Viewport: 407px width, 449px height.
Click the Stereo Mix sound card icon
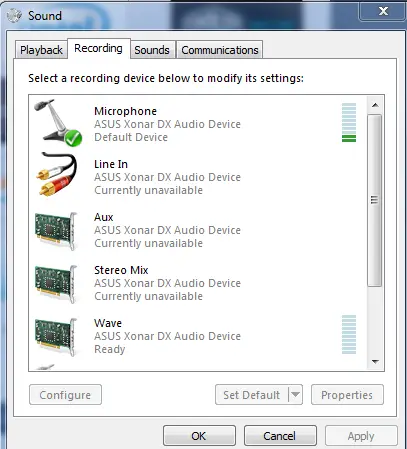tap(56, 284)
